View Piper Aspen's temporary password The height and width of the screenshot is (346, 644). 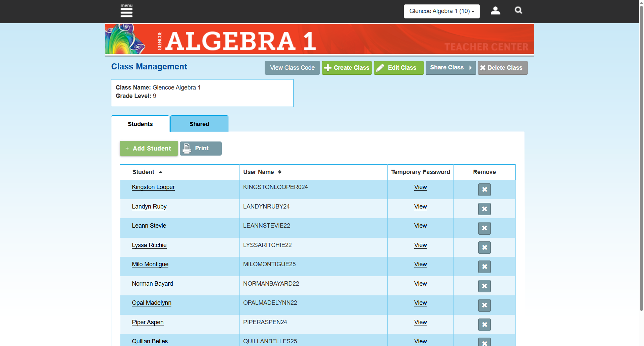point(421,322)
